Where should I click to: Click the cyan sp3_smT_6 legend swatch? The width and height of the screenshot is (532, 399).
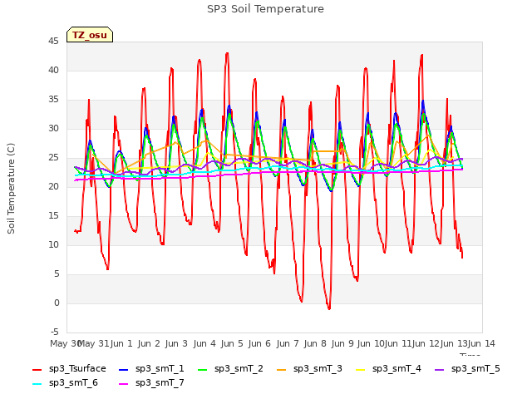click(x=37, y=384)
